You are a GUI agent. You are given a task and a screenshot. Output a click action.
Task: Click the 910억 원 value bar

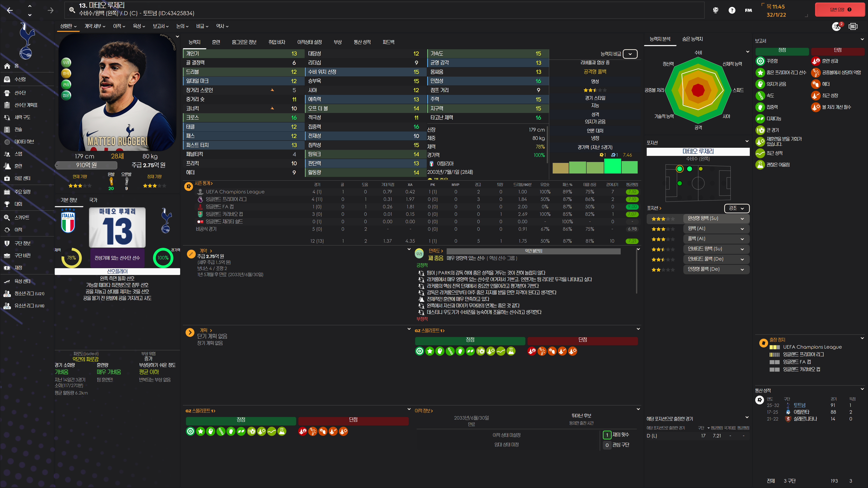pyautogui.click(x=86, y=165)
